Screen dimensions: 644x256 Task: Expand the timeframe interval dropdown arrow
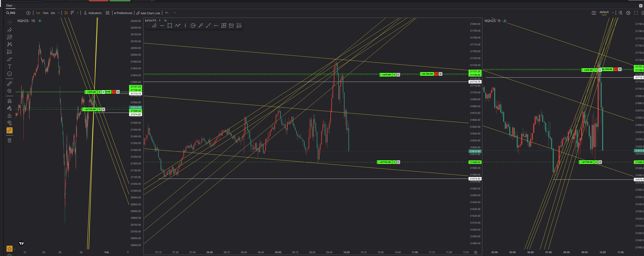pos(59,13)
